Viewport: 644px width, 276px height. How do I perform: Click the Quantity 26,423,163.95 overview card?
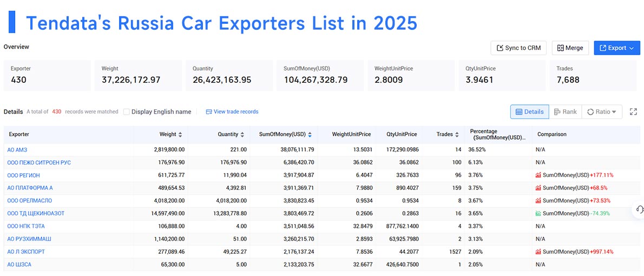point(229,76)
